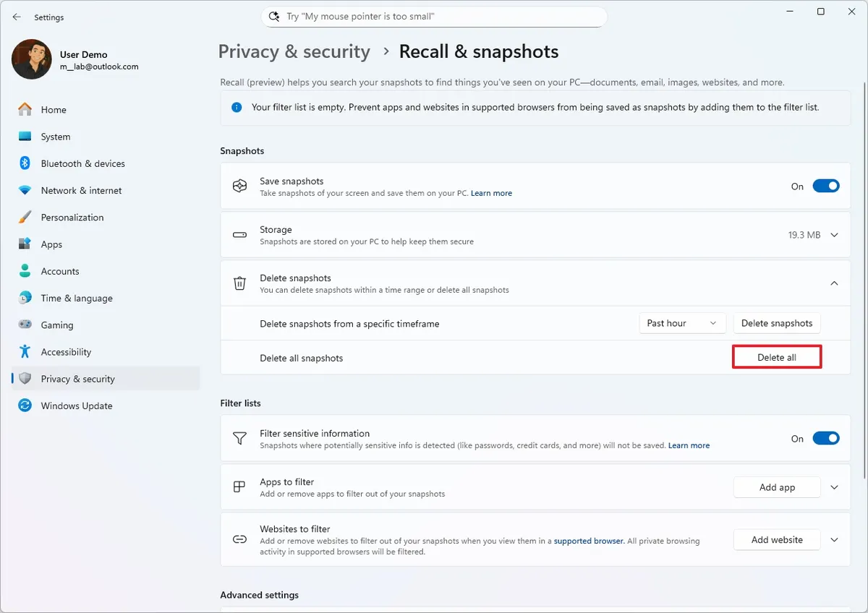This screenshot has height=613, width=868.
Task: Click the Network & internet globe icon
Action: coord(25,190)
